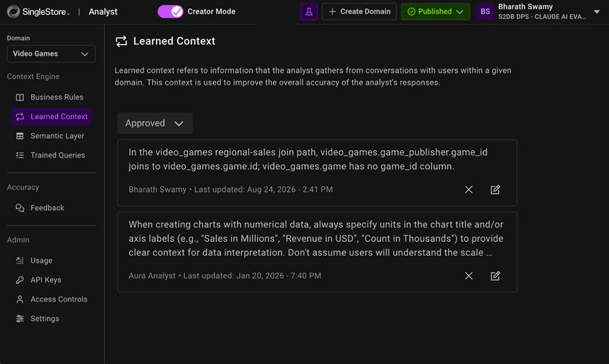This screenshot has height=364, width=609.
Task: Expand the Bharath Swamy account menu arrow
Action: [x=597, y=12]
